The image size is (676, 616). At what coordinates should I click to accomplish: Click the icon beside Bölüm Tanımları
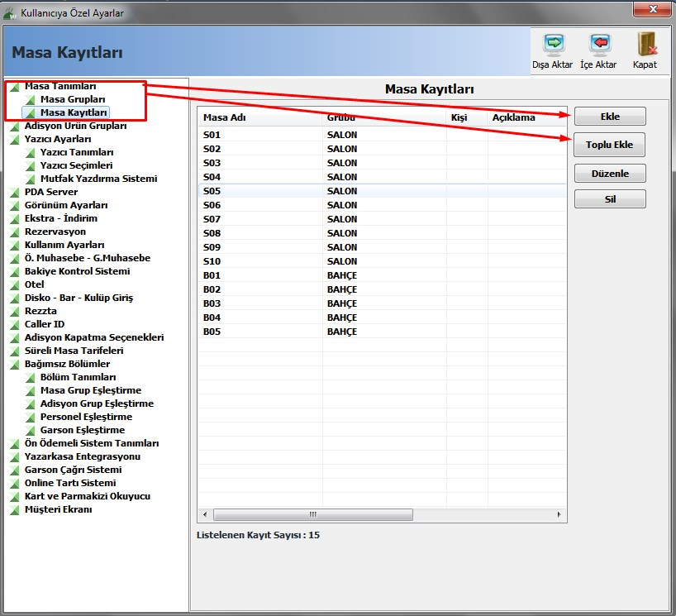31,378
